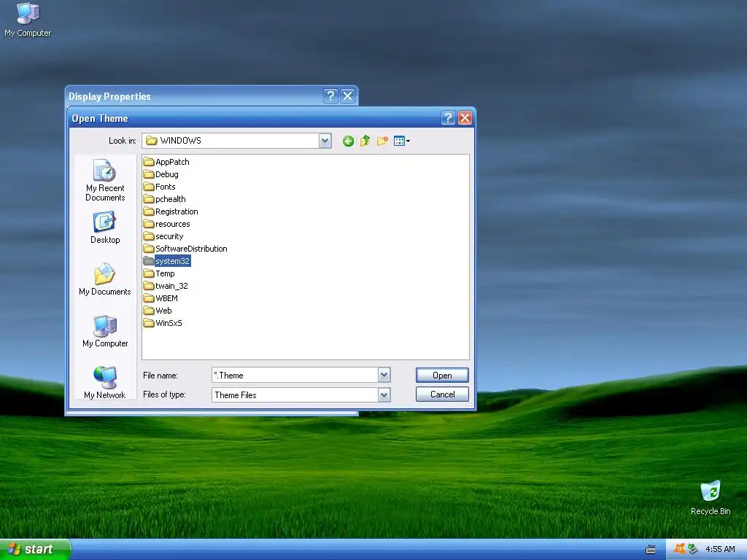Select the twain_32 folder

click(166, 286)
